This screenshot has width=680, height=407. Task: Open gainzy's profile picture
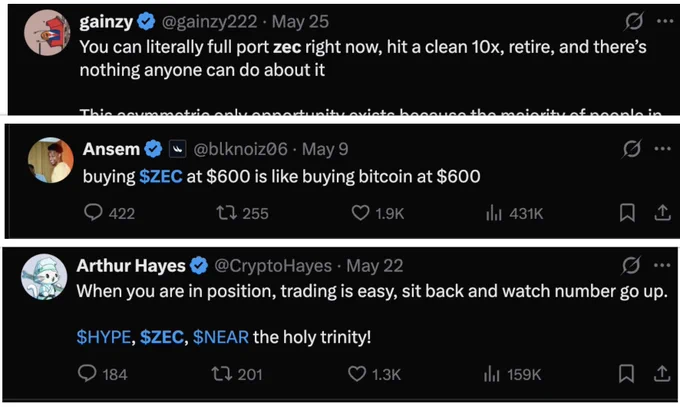point(47,33)
